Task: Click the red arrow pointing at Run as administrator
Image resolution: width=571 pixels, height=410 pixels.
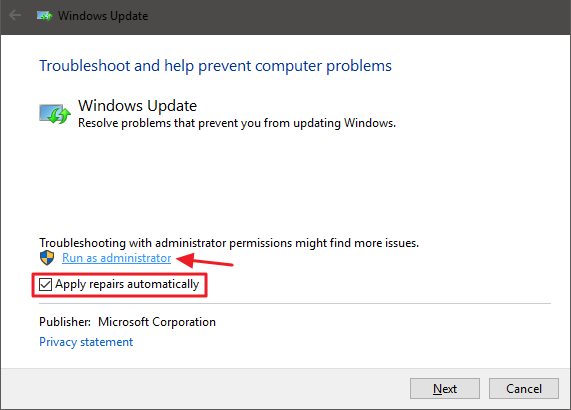Action: pyautogui.click(x=205, y=260)
